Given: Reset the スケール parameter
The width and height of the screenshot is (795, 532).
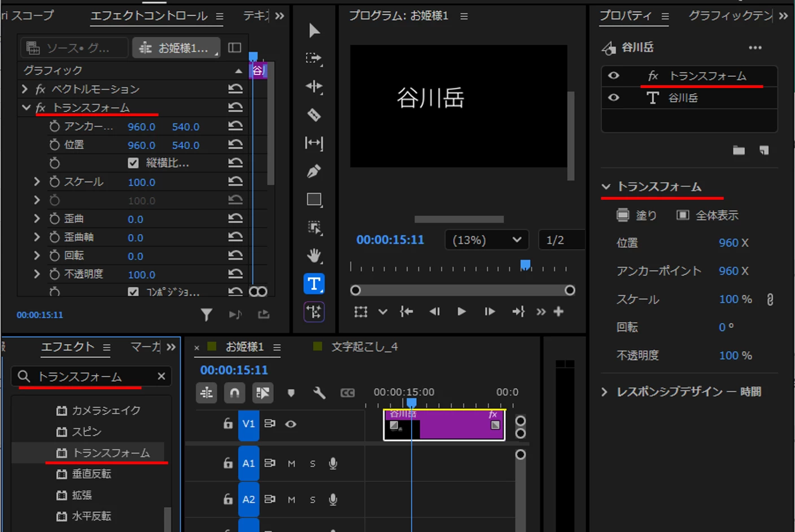Looking at the screenshot, I should point(235,182).
